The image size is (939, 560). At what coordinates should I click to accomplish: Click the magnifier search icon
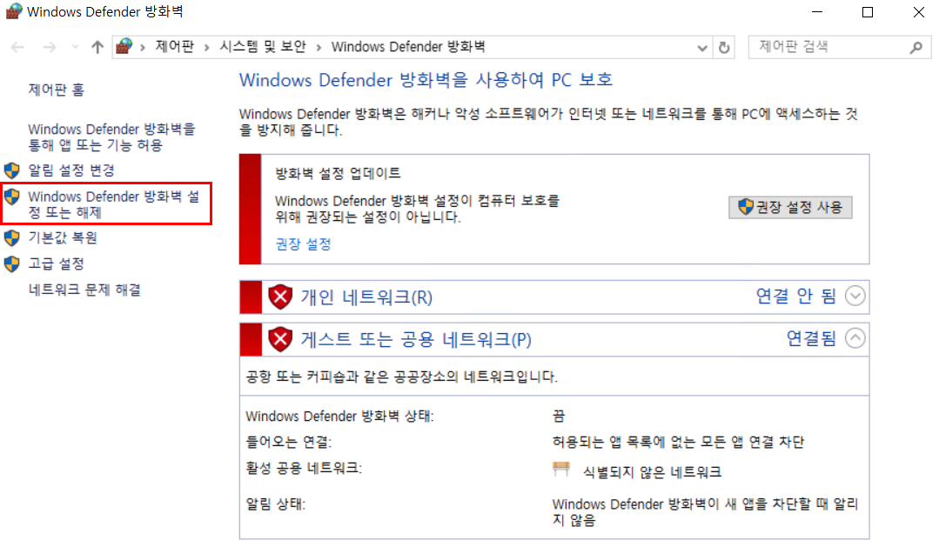tap(916, 47)
